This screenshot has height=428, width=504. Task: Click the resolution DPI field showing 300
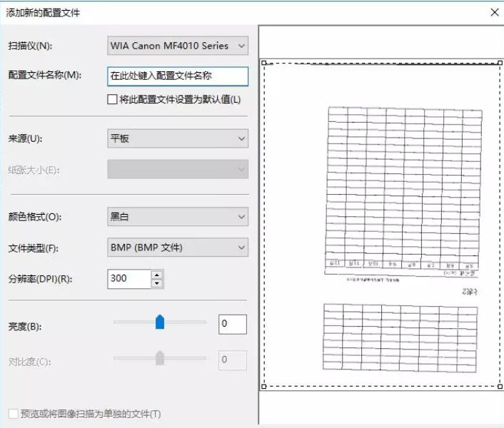[129, 279]
